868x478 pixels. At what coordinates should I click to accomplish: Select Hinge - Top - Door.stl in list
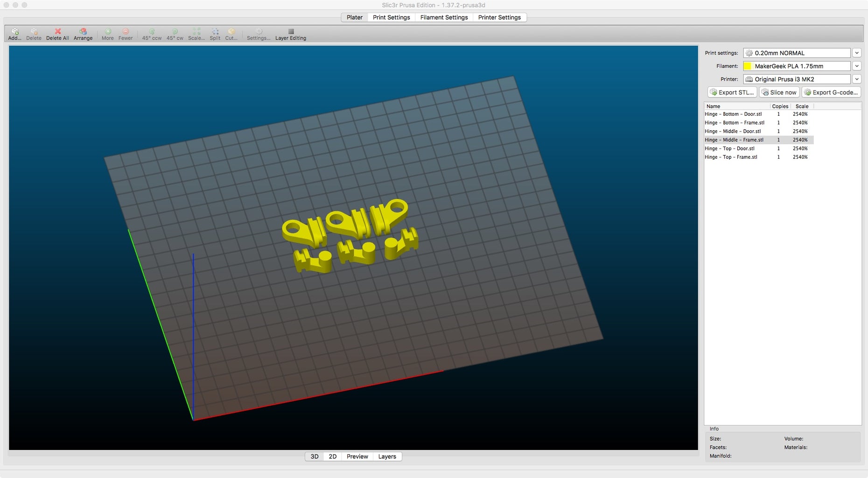759,148
